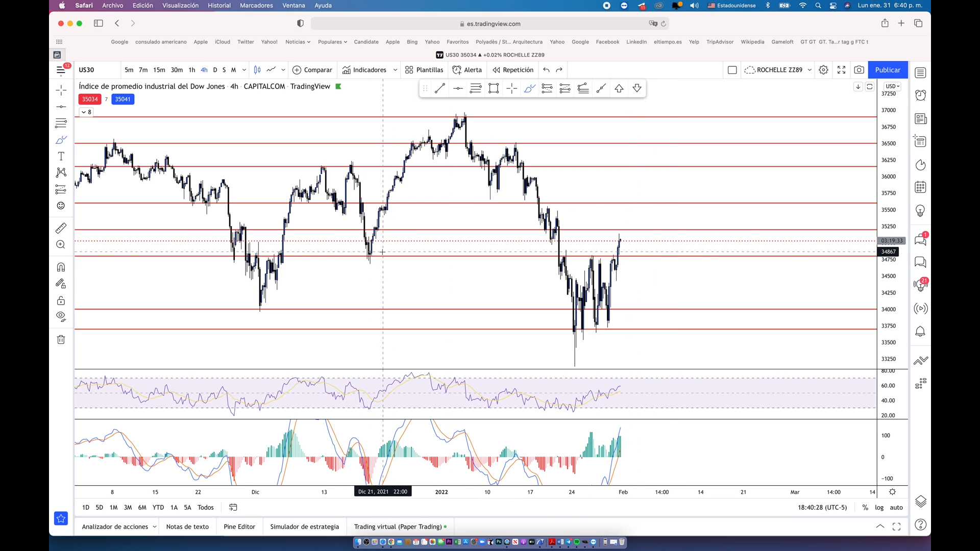Open the Notas de texto tab
The width and height of the screenshot is (980, 551).
pos(187,527)
